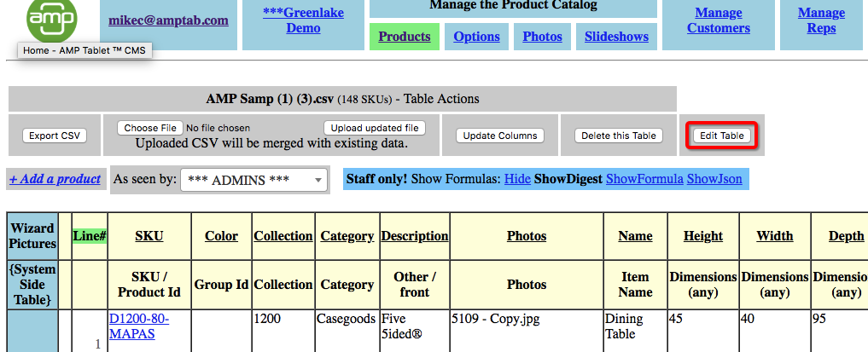Open the D1200-80-MAPAS product link
Screen dimensions: 868x352
click(139, 326)
